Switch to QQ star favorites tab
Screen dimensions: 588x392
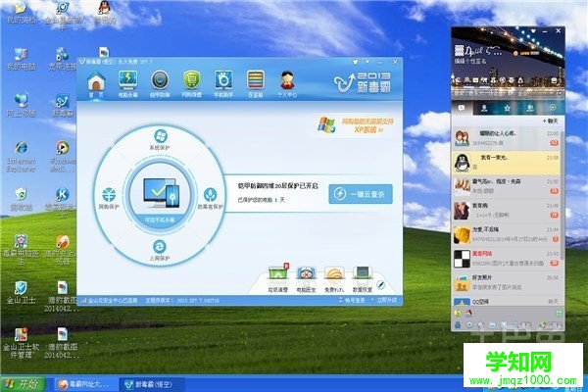point(507,108)
